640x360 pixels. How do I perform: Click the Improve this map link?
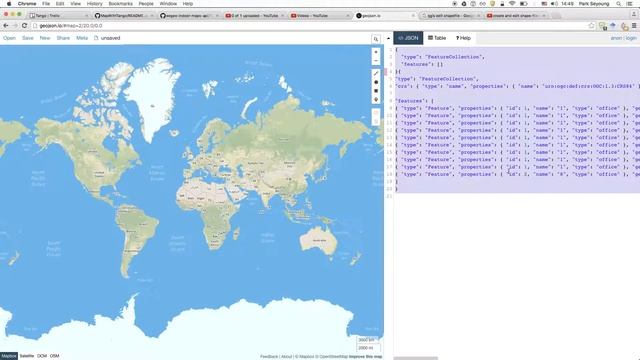(365, 356)
